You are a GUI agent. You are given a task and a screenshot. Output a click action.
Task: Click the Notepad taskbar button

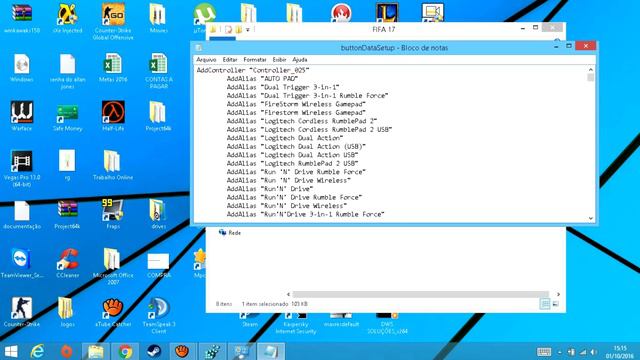(270, 351)
